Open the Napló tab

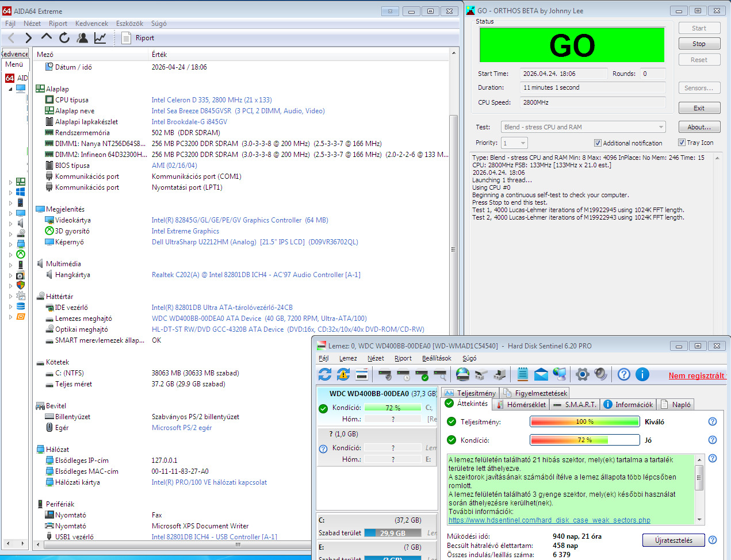[x=676, y=404]
